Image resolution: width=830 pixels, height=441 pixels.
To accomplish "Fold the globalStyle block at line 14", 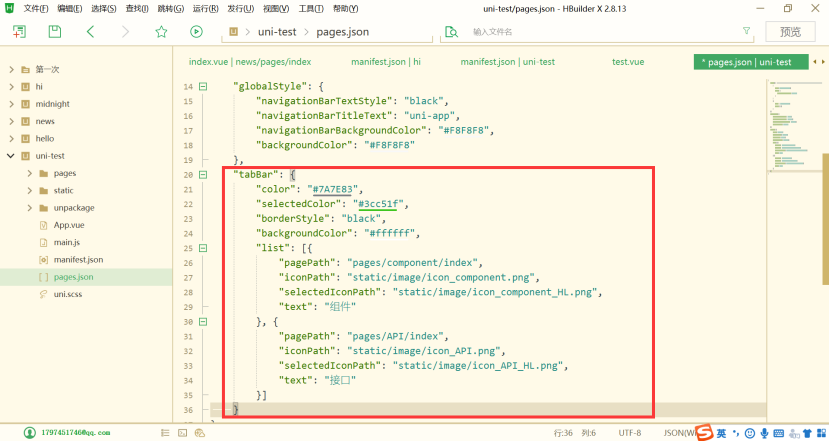I will click(x=203, y=86).
